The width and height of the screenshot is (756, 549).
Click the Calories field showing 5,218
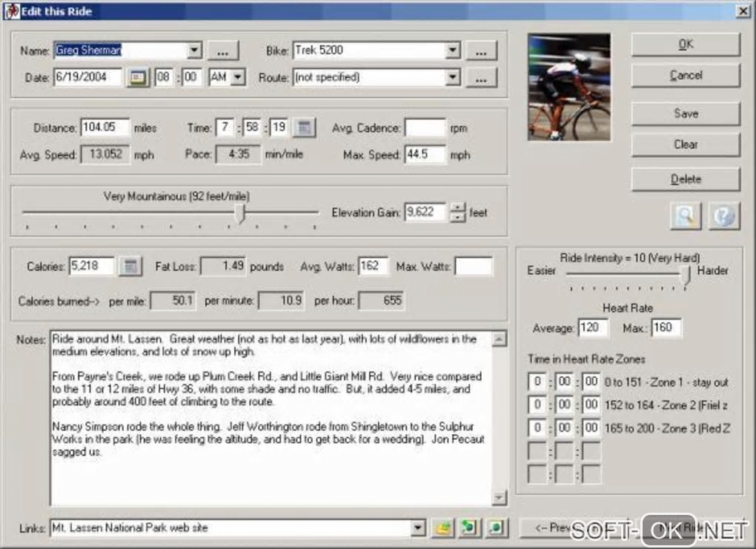(92, 266)
